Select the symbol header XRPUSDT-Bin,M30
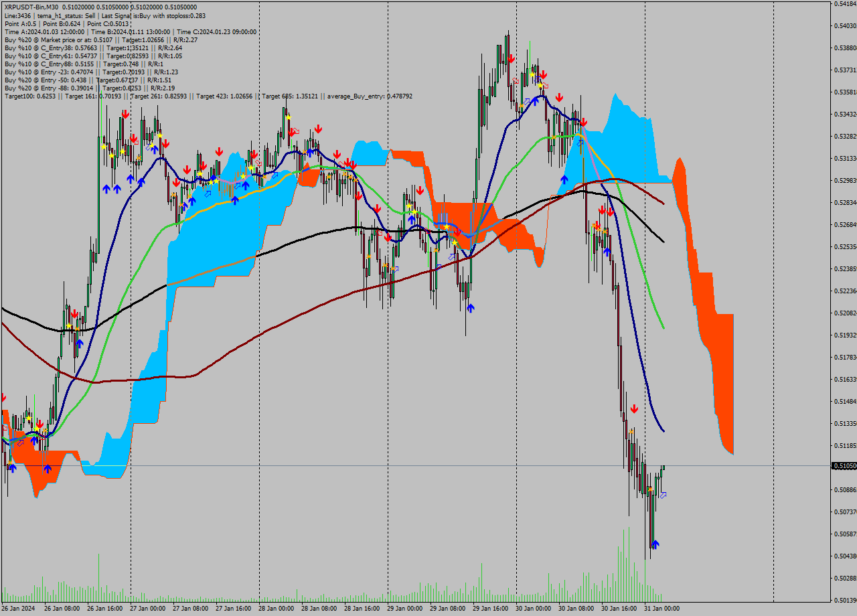This screenshot has width=857, height=616. pos(31,7)
